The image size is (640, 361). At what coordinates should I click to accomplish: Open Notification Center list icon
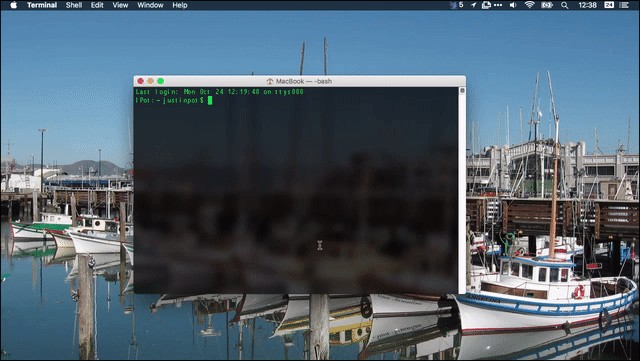[624, 5]
